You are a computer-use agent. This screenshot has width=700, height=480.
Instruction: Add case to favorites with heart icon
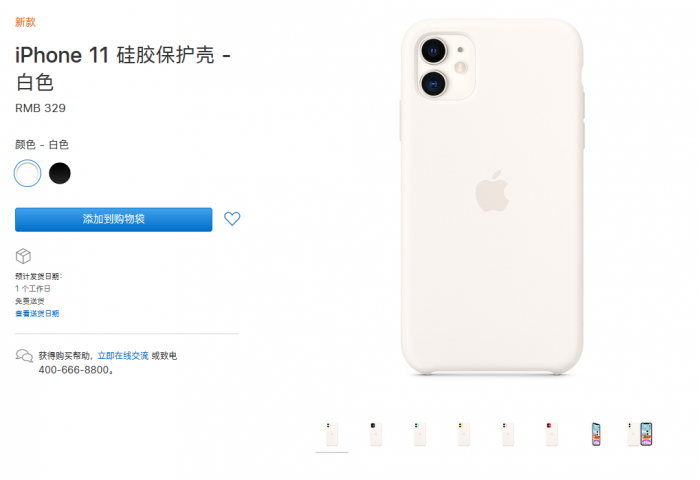click(x=232, y=219)
